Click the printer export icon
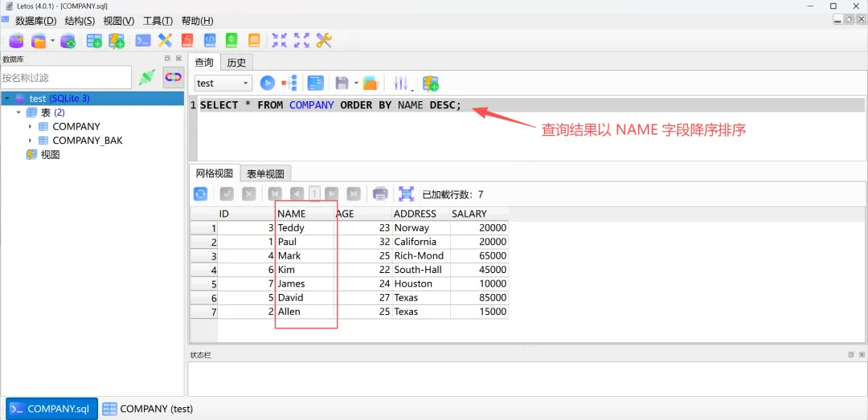This screenshot has height=420, width=868. pyautogui.click(x=380, y=194)
